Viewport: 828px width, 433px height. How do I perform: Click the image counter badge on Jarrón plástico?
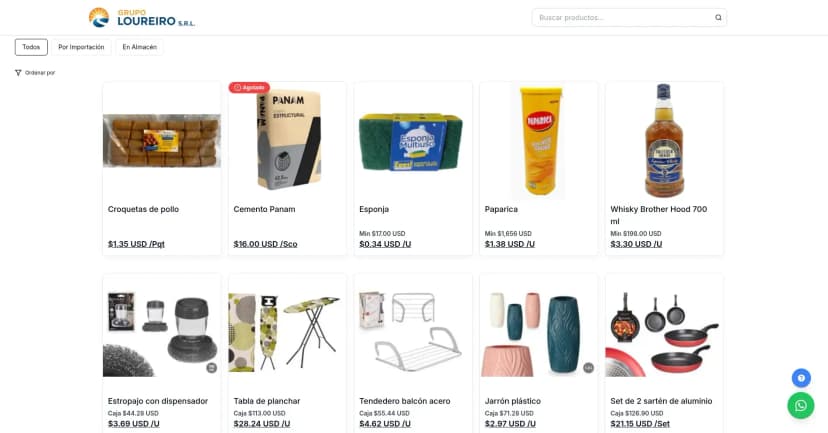588,368
